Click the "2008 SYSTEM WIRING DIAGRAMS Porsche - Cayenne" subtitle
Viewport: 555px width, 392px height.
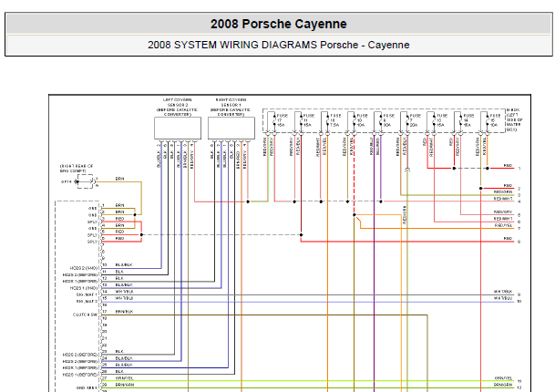coord(279,45)
